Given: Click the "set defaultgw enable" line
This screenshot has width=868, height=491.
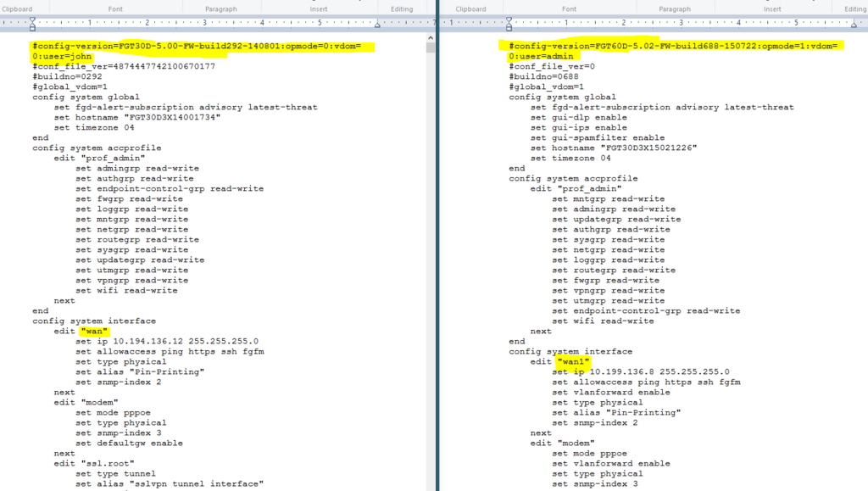Looking at the screenshot, I should click(x=130, y=444).
